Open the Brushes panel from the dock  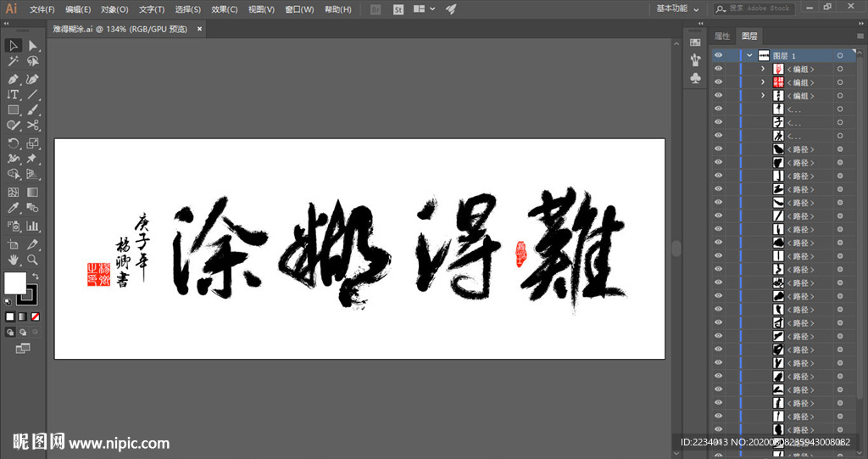click(695, 60)
